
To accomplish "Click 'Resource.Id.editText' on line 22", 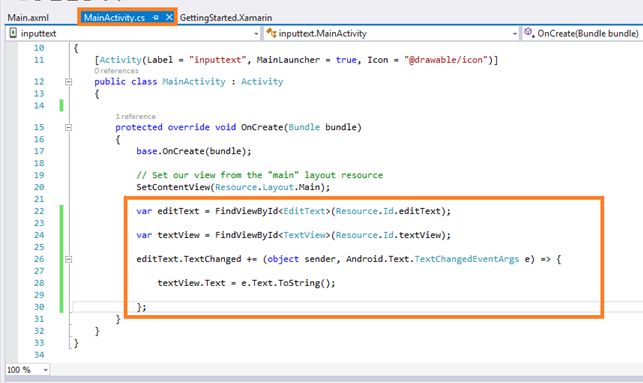I will tap(388, 211).
